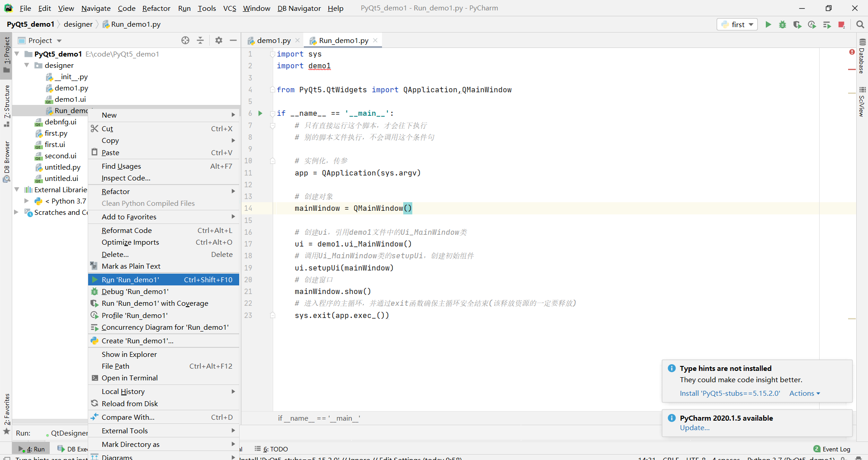Screen dimensions: 868x460
Task: Click the red error indicator in editor corner
Action: [852, 52]
